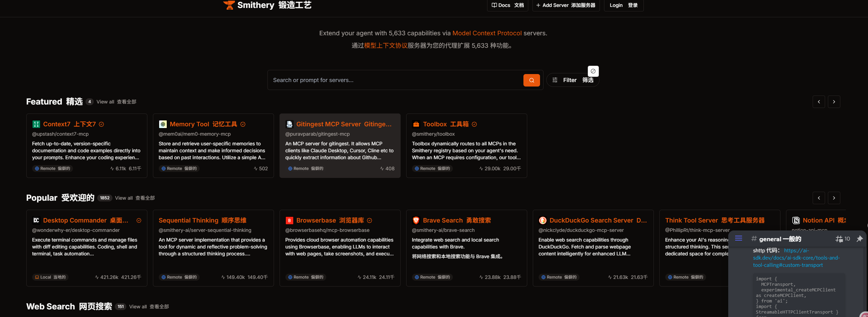Screen dimensions: 868x317
Task: Open the Brave Search server title
Action: (x=457, y=220)
